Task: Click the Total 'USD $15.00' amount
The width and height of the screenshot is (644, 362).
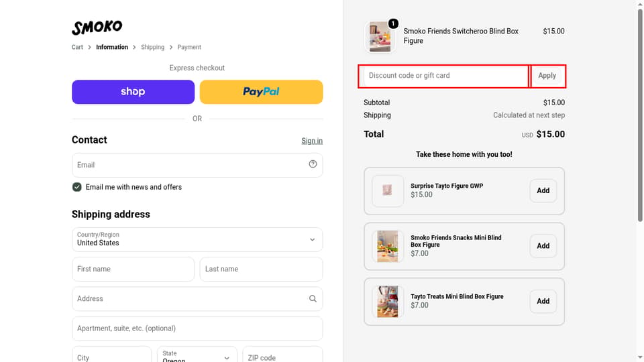Action: pyautogui.click(x=543, y=134)
